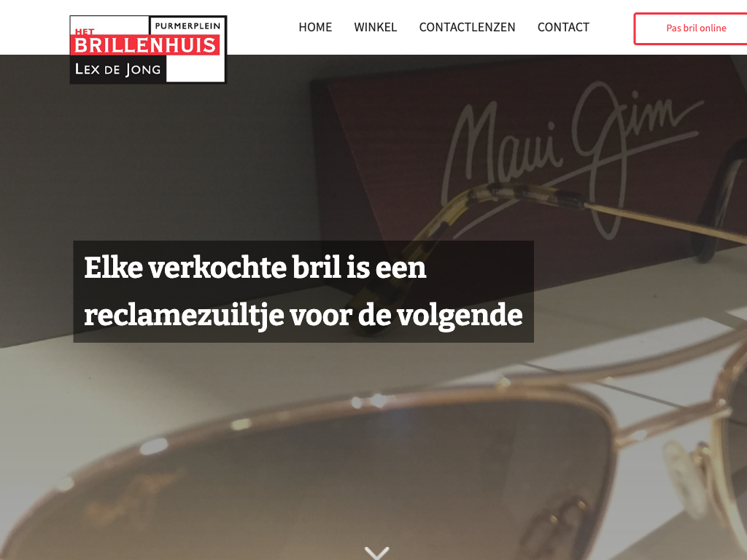This screenshot has width=747, height=560.
Task: Click the red HET text in the logo
Action: coord(85,32)
